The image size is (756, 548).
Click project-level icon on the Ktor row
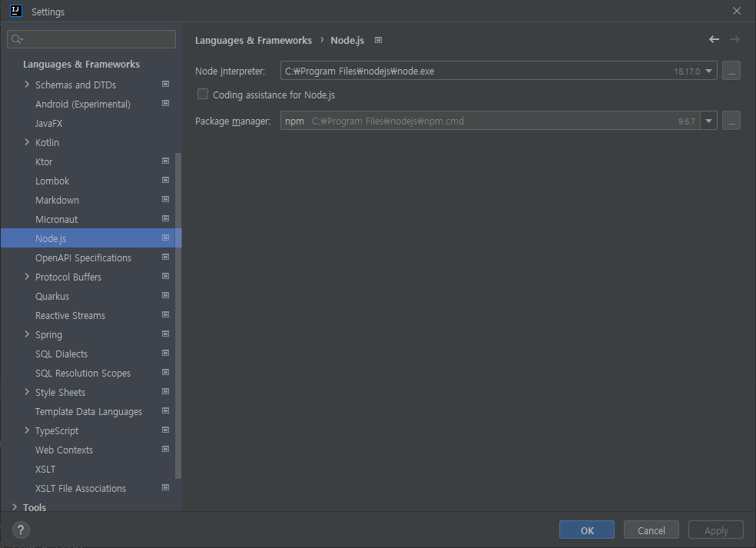click(165, 161)
